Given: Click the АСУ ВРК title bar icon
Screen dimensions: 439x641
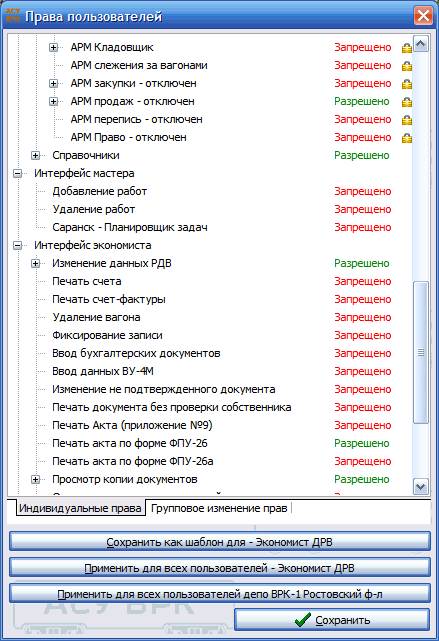Looking at the screenshot, I should click(13, 16).
